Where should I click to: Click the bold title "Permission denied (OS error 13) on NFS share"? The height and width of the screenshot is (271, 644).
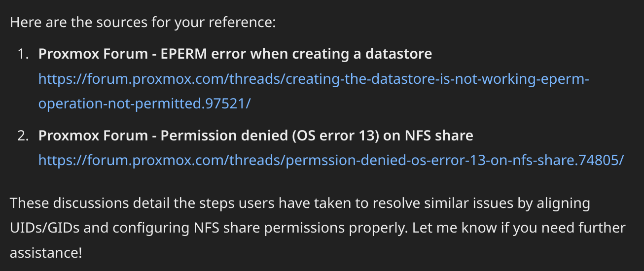[317, 135]
